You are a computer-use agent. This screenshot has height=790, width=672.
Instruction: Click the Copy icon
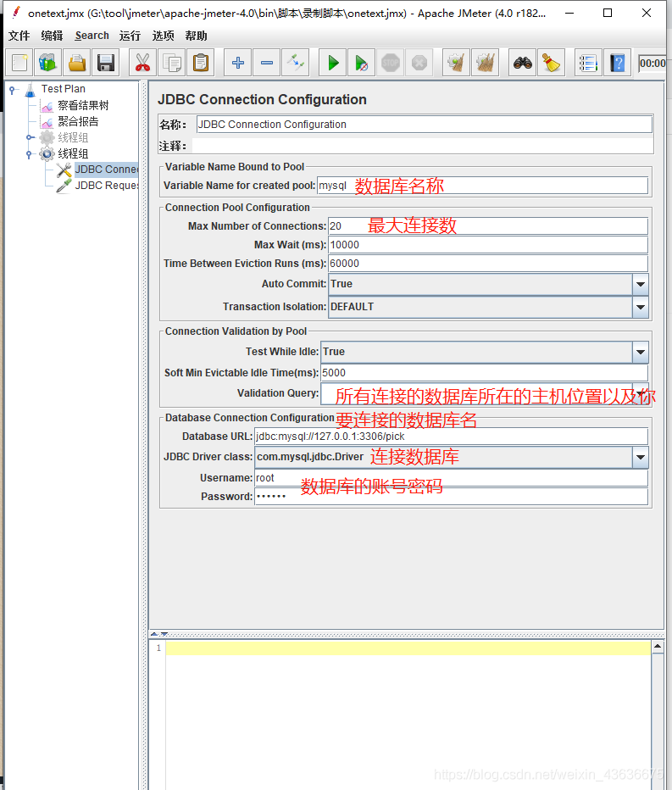[171, 63]
